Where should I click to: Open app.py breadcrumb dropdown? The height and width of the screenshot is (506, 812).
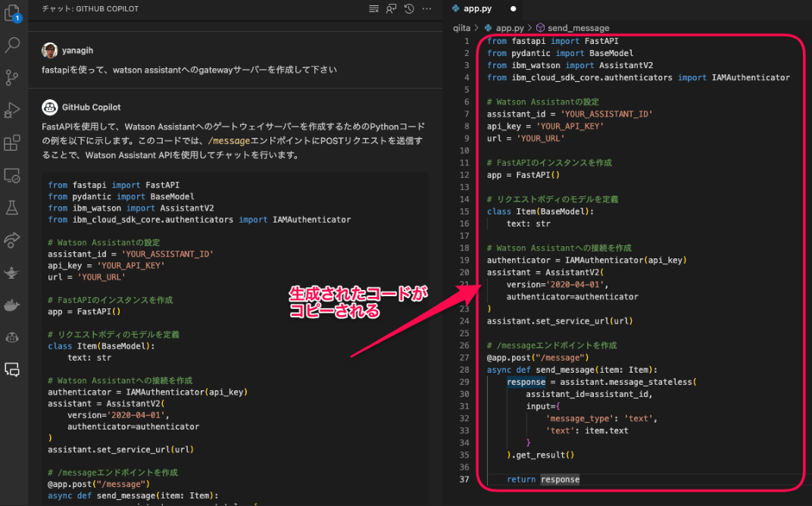tap(510, 28)
